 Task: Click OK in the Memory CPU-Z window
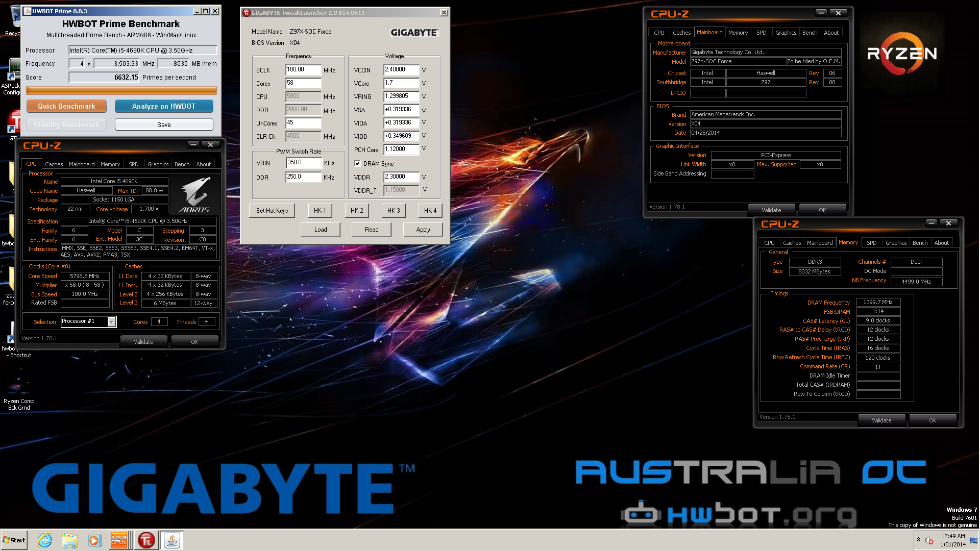(x=933, y=420)
